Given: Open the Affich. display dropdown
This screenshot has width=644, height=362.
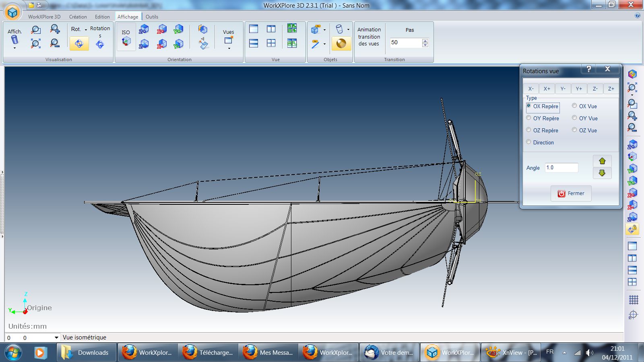Looking at the screenshot, I should tap(14, 48).
